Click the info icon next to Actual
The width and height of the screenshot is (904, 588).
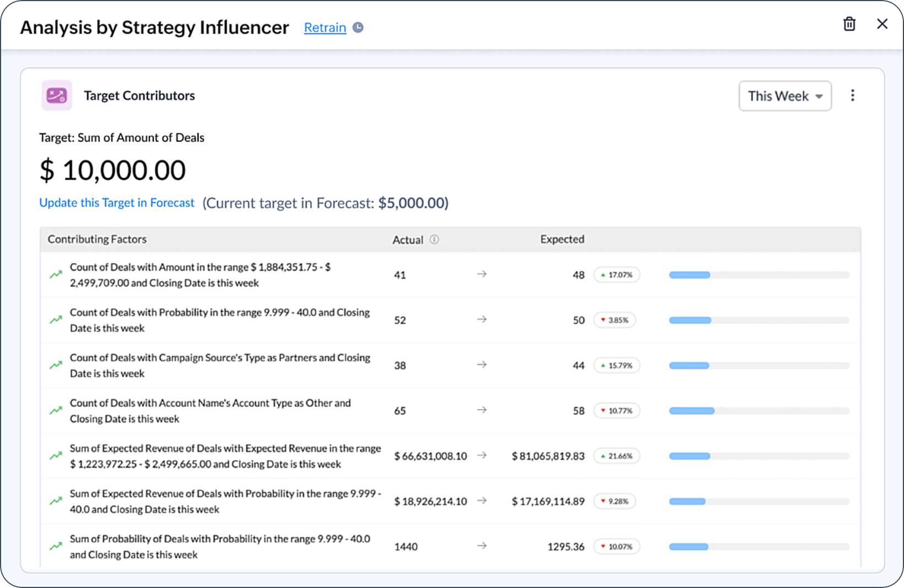pyautogui.click(x=434, y=239)
